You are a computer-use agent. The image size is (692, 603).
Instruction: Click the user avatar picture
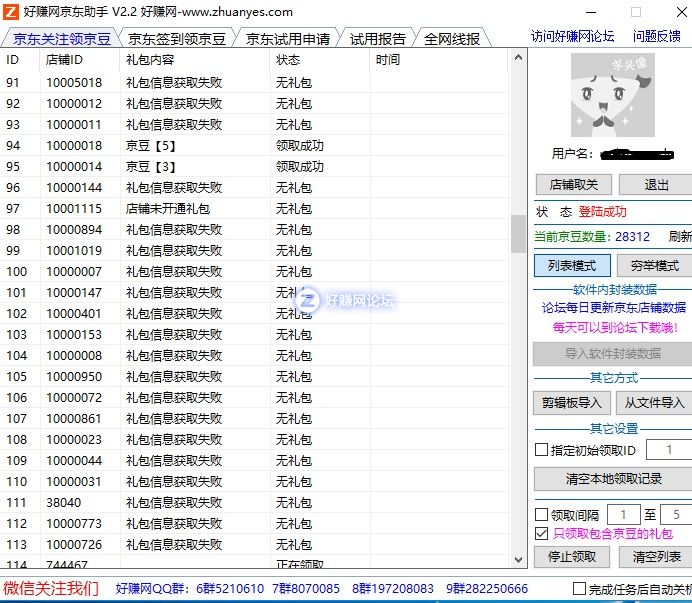(x=612, y=95)
